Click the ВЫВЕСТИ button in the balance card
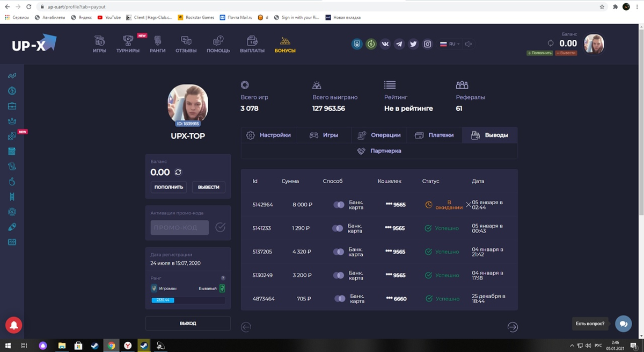644x352 pixels. [209, 187]
